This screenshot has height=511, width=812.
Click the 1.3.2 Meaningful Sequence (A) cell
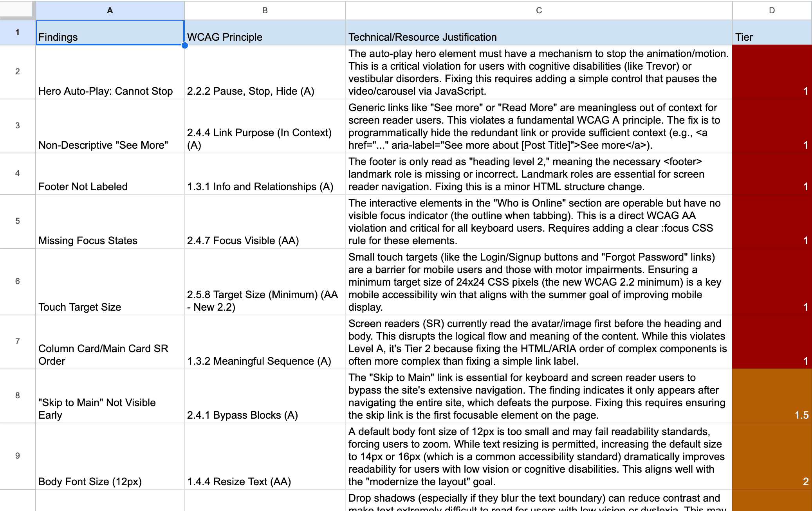[265, 342]
